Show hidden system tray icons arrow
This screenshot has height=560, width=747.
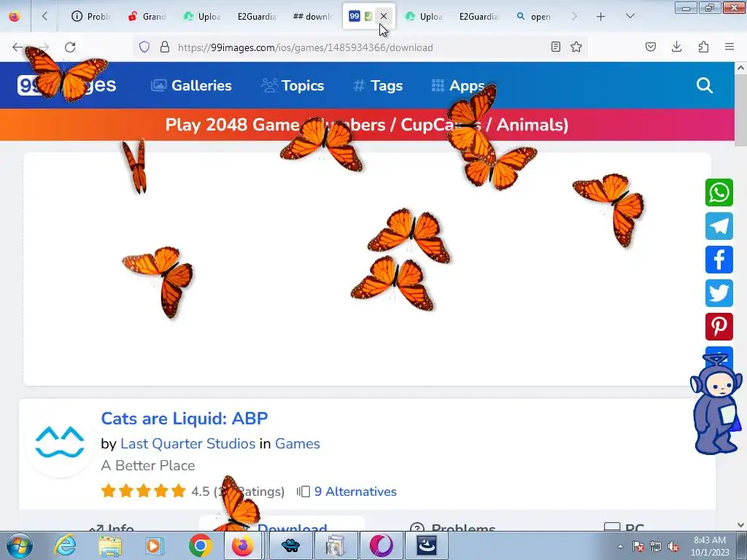coord(620,546)
